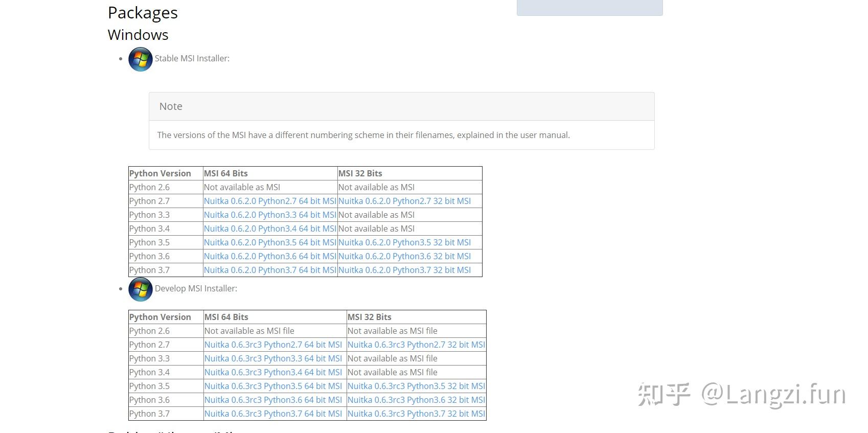Get Nuitka 0.6.2.0 Python3.5 64 bit MSI
This screenshot has height=433, width=868.
tap(270, 242)
